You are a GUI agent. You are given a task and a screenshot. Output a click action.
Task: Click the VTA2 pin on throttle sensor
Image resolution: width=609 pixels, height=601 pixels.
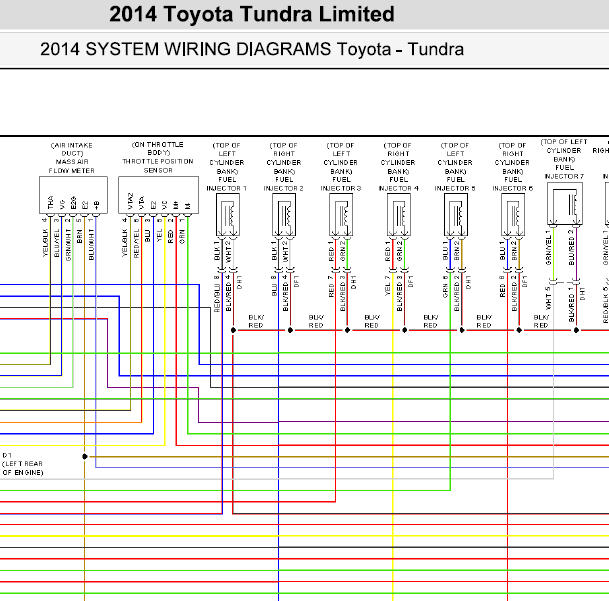point(130,201)
